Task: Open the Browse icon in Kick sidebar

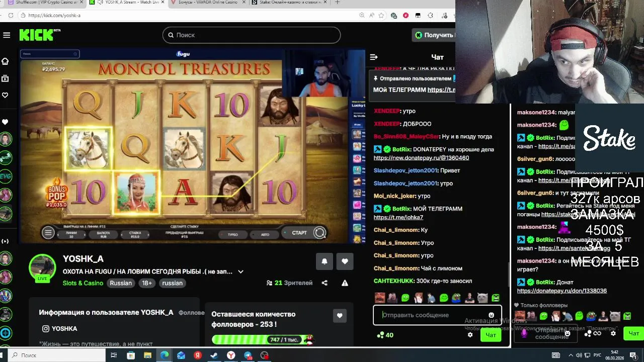Action: pyautogui.click(x=5, y=78)
